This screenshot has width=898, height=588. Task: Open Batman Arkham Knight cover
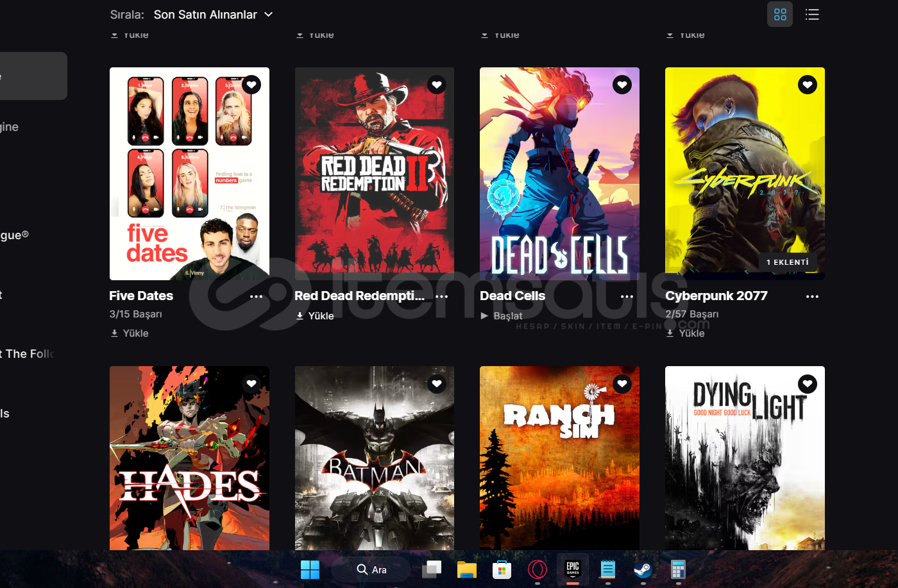[x=375, y=458]
